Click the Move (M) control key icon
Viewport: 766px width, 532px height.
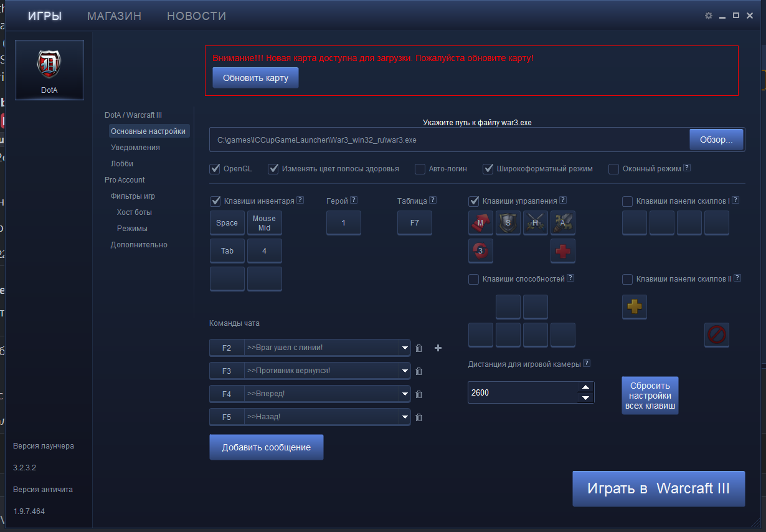(x=481, y=222)
